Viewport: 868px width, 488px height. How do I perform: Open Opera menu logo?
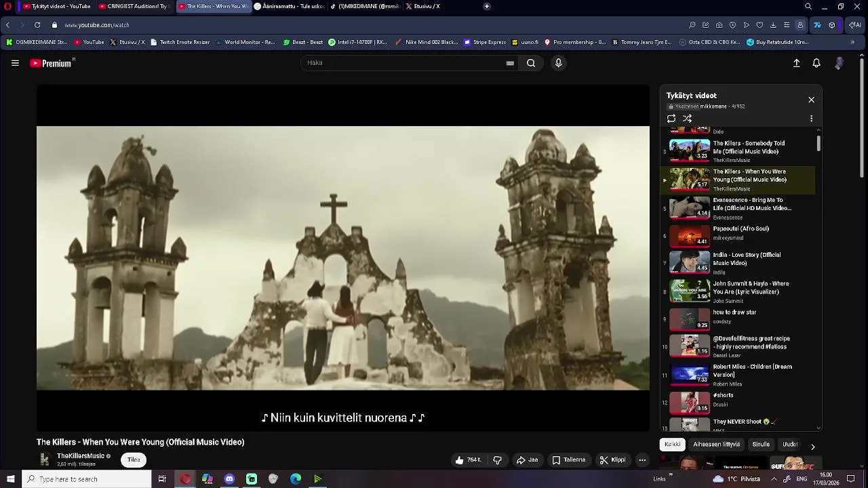coord(7,6)
